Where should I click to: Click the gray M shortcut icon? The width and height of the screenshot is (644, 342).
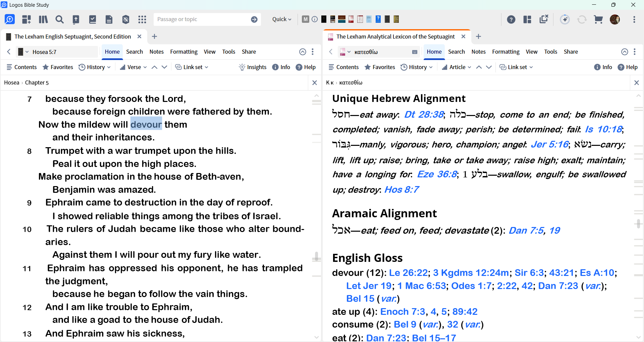click(x=305, y=19)
